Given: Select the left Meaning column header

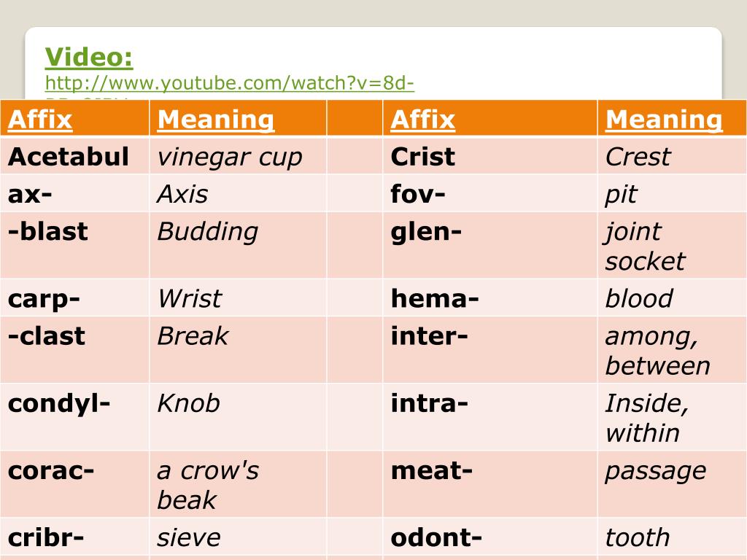Looking at the screenshot, I should click(x=238, y=119).
